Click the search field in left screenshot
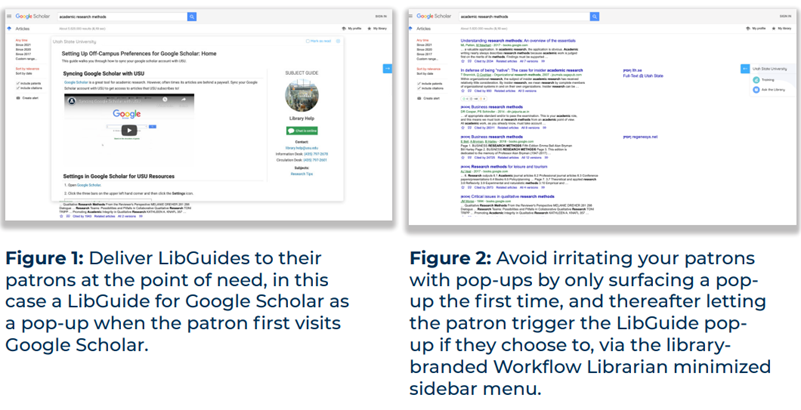The height and width of the screenshot is (410, 801). coord(122,17)
